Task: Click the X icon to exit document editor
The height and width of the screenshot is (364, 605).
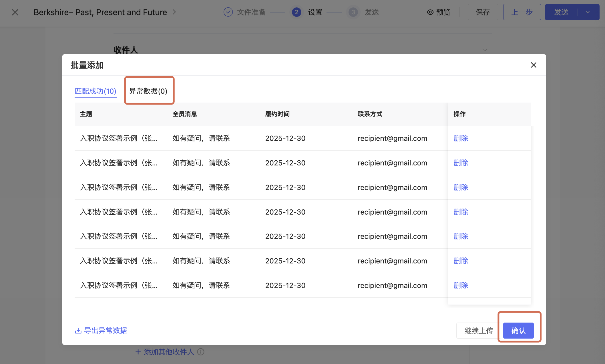Action: [x=15, y=12]
